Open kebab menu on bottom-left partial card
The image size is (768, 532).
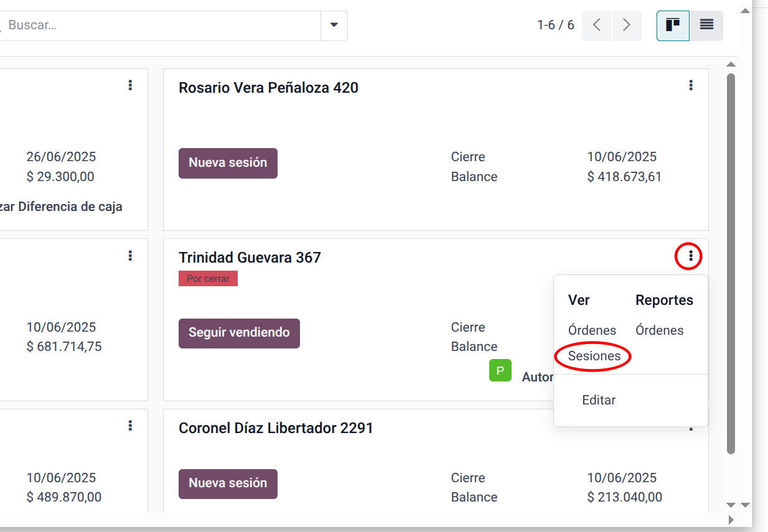click(130, 426)
